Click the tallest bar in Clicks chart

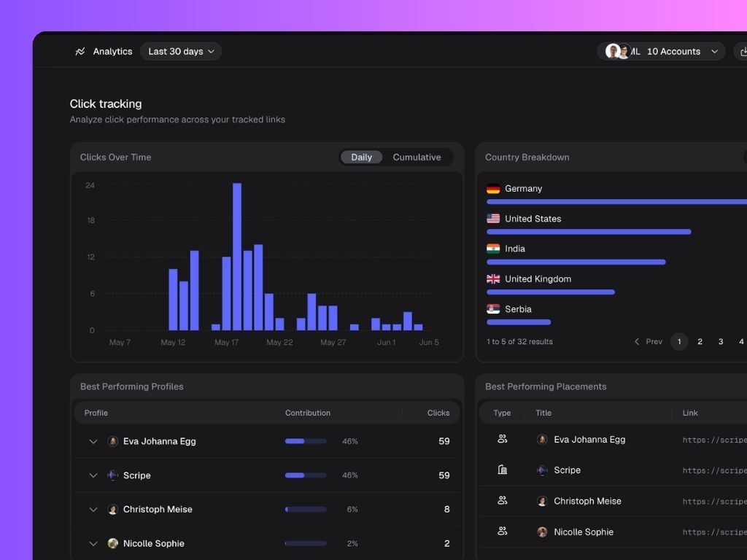coord(237,257)
